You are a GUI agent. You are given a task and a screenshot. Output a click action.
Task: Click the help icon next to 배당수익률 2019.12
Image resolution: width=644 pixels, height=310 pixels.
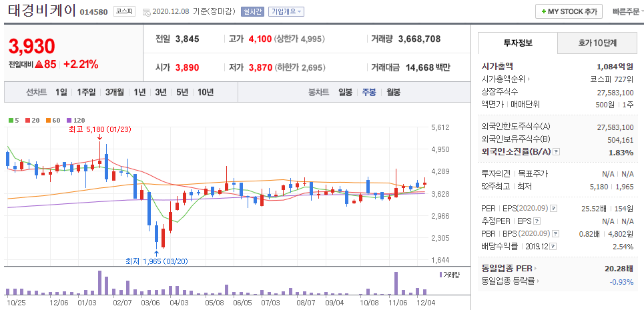coord(554,247)
